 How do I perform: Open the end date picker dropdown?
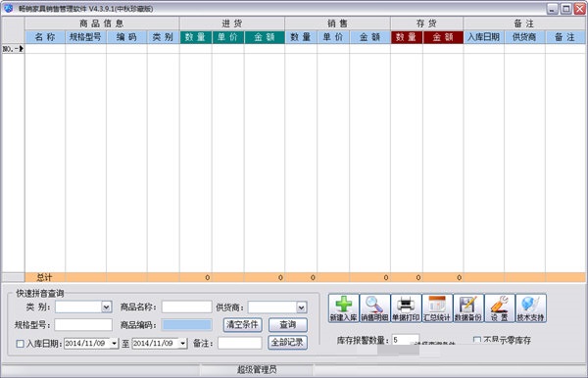pos(182,343)
